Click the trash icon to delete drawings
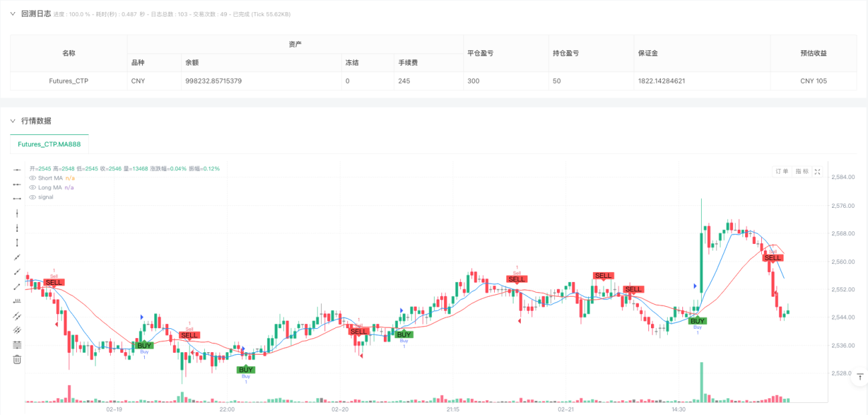 17,360
